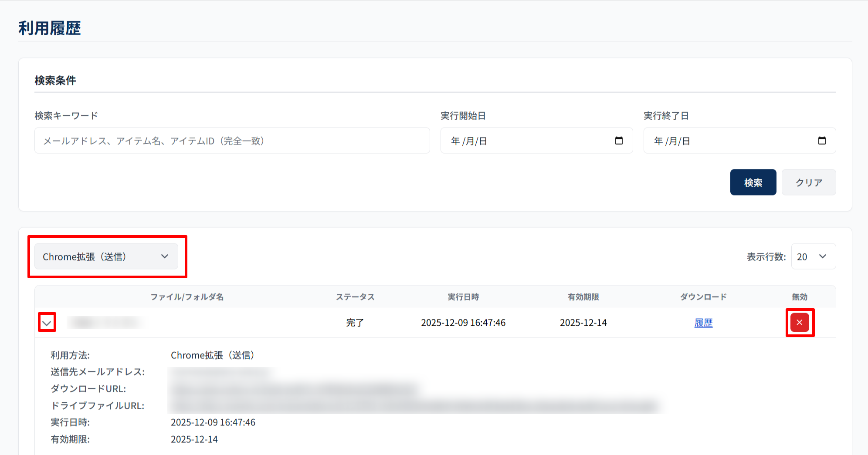The image size is (868, 455).
Task: Focus the 検索キーワード text field
Action: pos(232,141)
